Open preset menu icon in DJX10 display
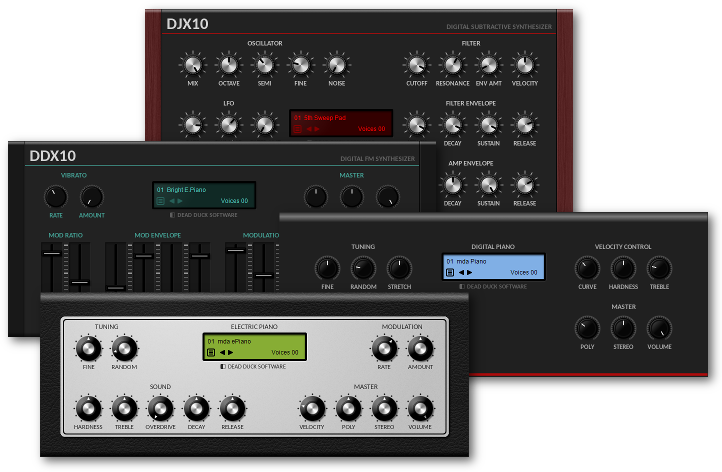The image size is (722, 472). (x=298, y=129)
